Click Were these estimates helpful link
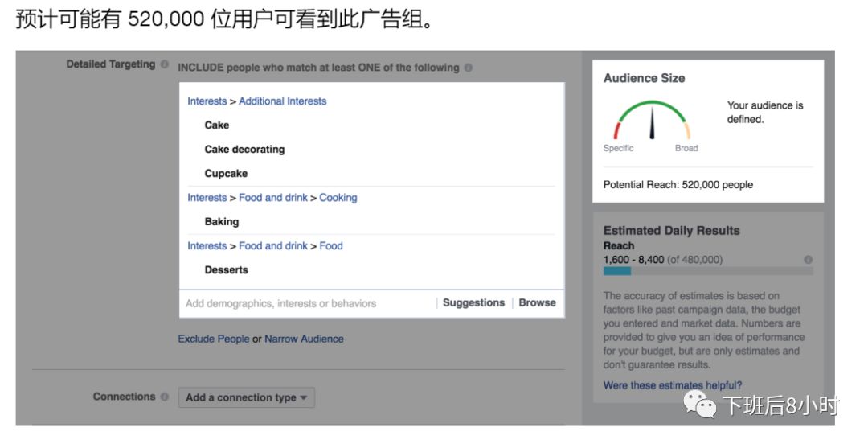This screenshot has height=444, width=868. tap(673, 385)
